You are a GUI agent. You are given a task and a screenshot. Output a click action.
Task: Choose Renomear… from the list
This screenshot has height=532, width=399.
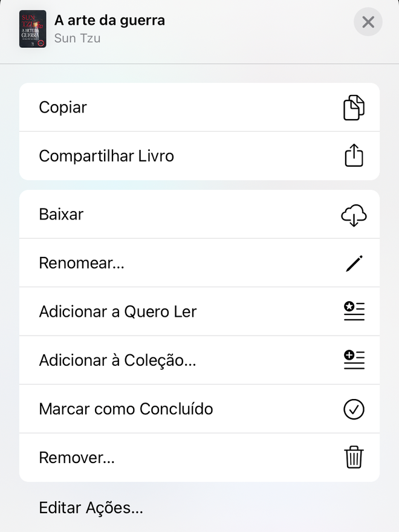click(199, 263)
